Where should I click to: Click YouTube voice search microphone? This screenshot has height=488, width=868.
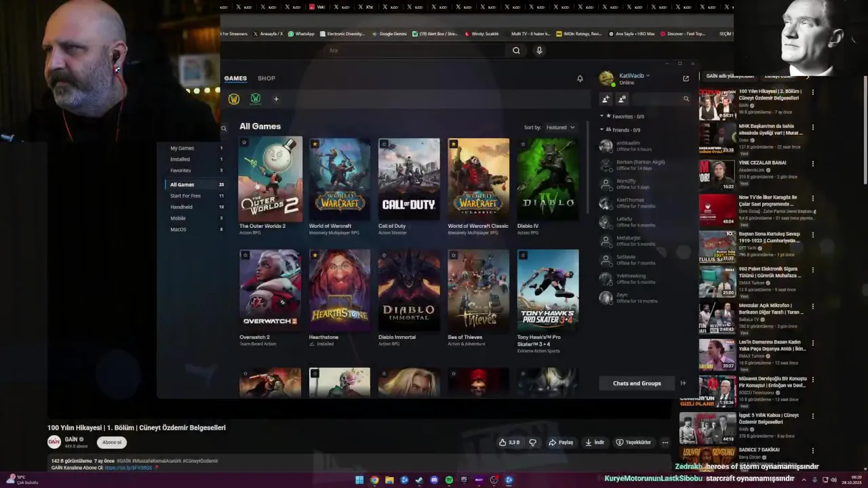(539, 50)
